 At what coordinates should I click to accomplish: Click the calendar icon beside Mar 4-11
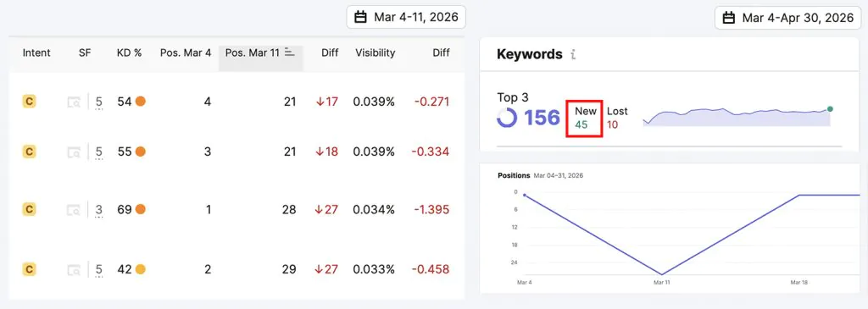click(360, 17)
